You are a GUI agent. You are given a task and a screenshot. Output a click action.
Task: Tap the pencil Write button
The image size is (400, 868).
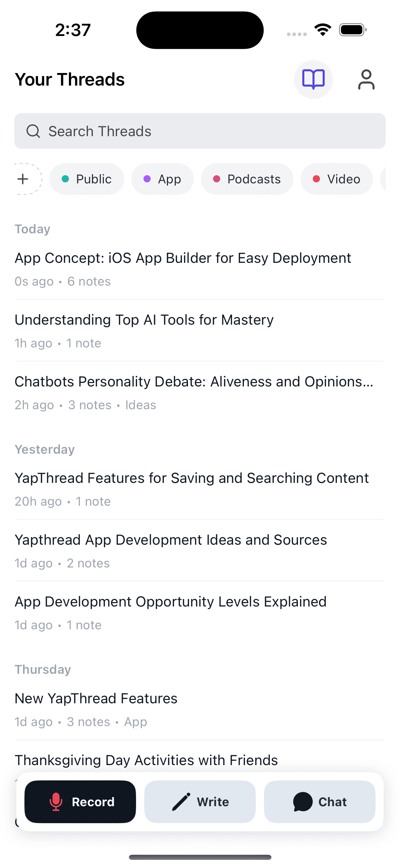pos(200,801)
